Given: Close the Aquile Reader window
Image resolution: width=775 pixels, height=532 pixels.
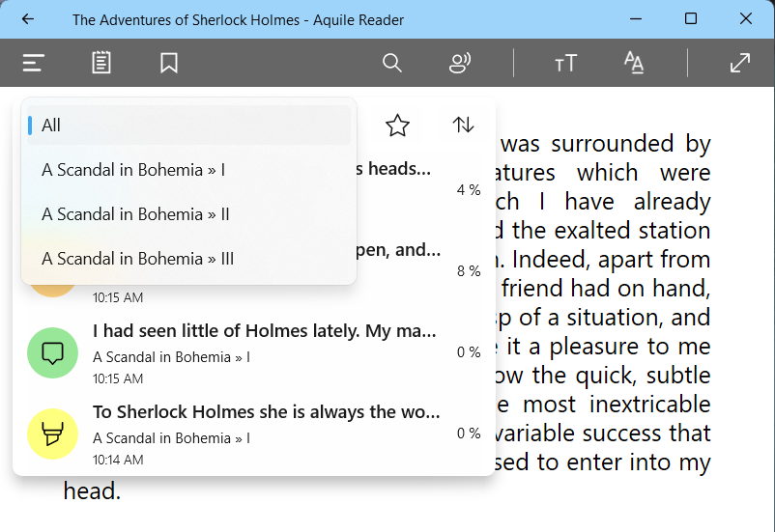Looking at the screenshot, I should click(x=746, y=19).
